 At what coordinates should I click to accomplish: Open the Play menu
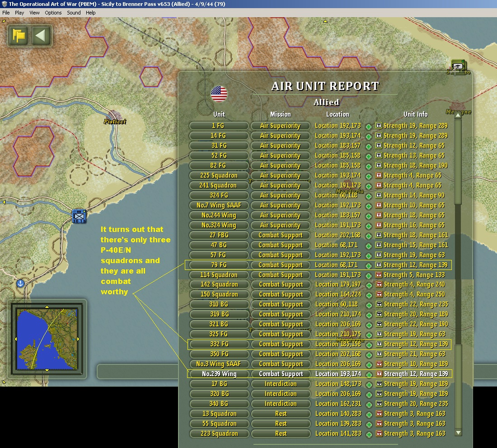click(19, 13)
